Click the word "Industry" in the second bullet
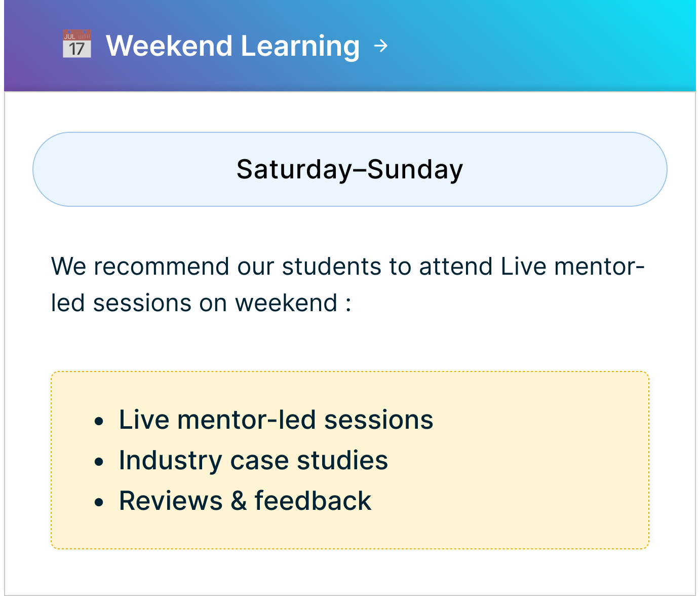The width and height of the screenshot is (700, 596). 170,461
